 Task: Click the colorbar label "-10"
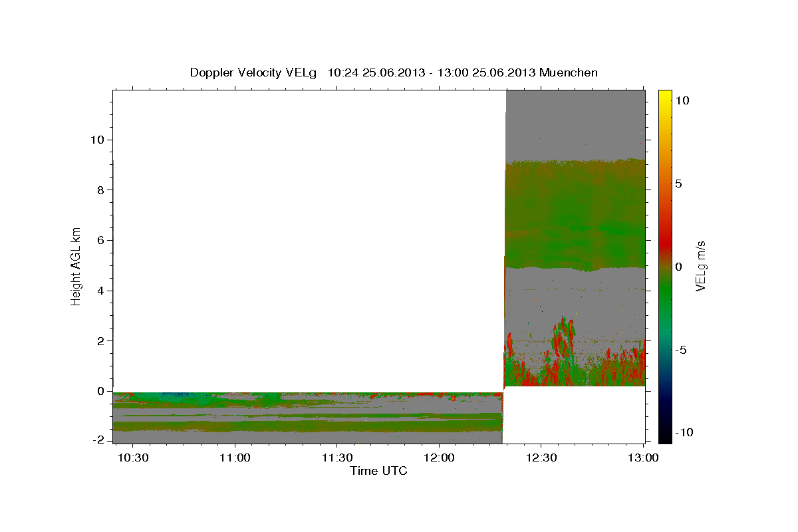(684, 432)
